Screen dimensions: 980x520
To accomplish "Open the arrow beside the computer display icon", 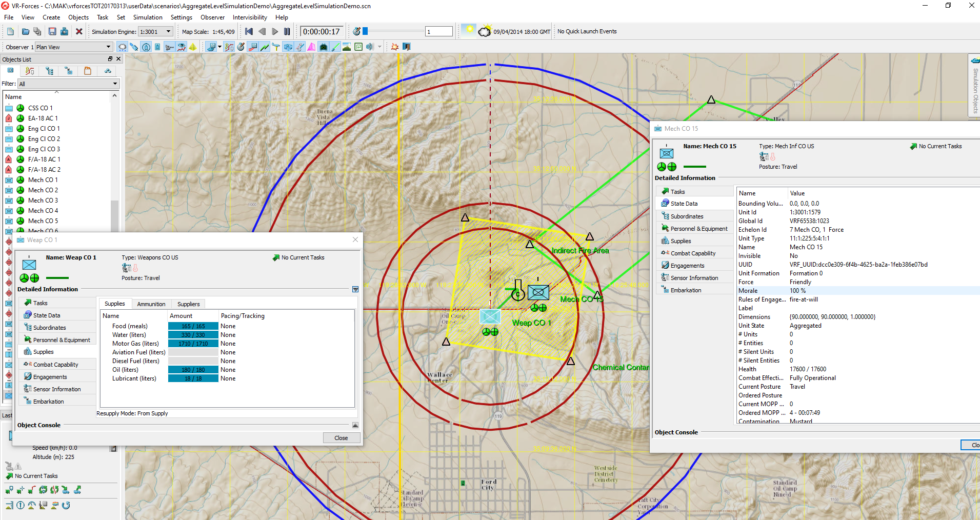I will point(219,47).
